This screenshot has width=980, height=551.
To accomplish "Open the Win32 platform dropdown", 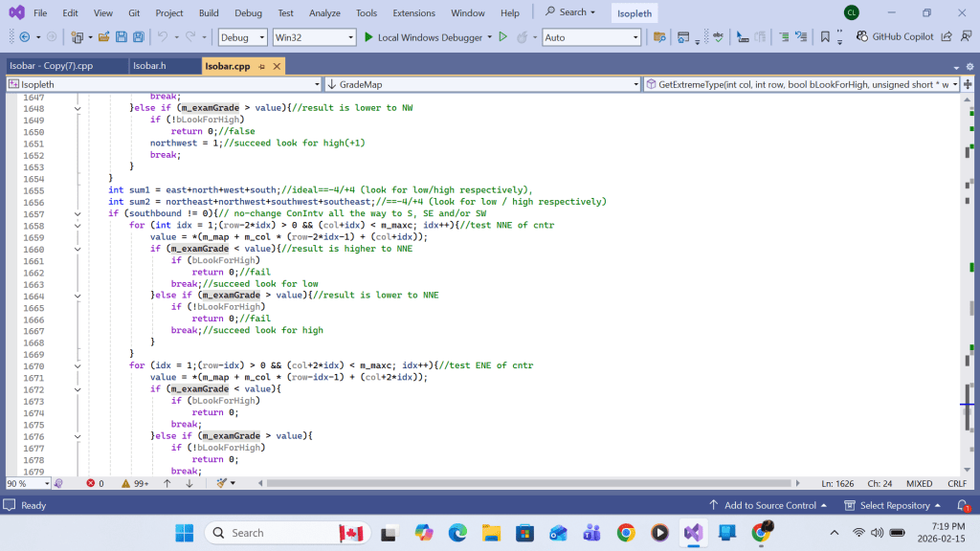I will (313, 37).
